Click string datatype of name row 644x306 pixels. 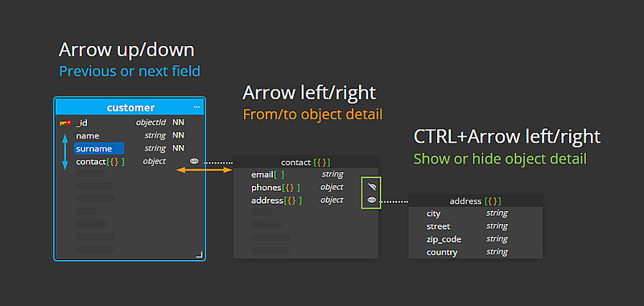point(155,135)
